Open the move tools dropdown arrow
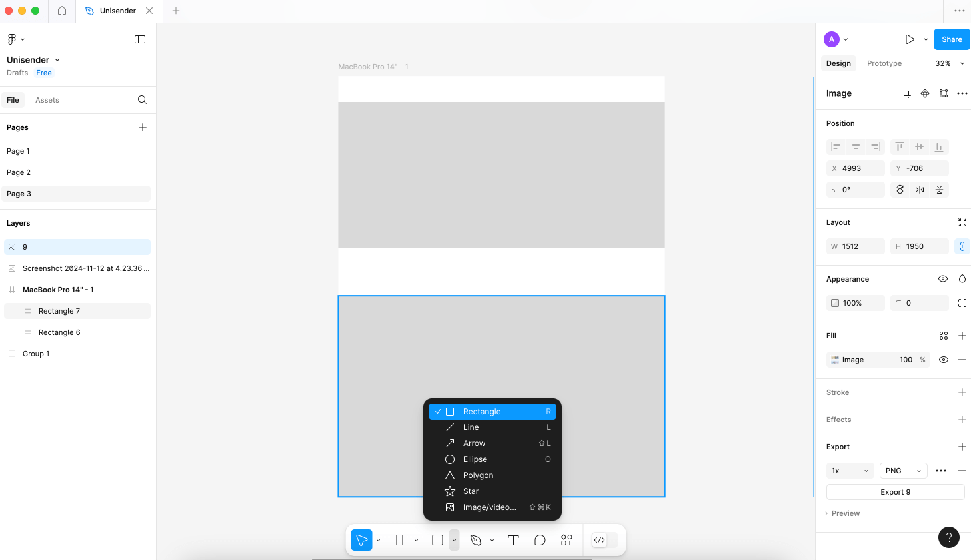This screenshot has width=971, height=560. coord(378,540)
